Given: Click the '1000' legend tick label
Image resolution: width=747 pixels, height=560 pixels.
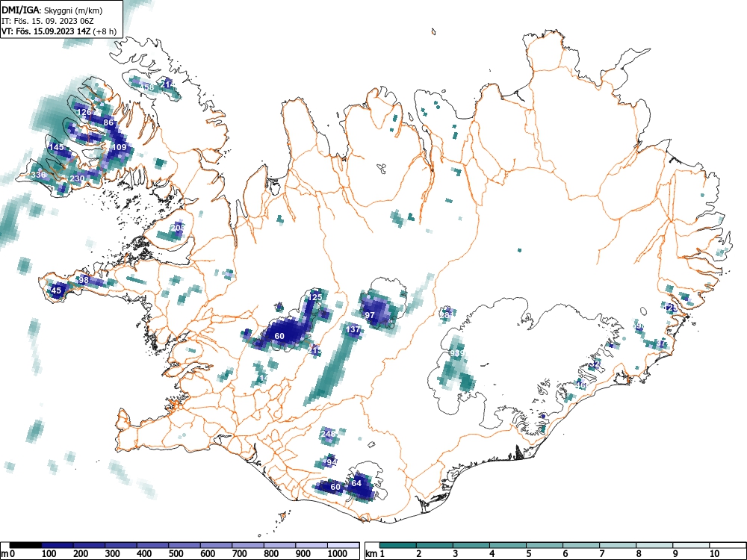Looking at the screenshot, I should click(338, 554).
